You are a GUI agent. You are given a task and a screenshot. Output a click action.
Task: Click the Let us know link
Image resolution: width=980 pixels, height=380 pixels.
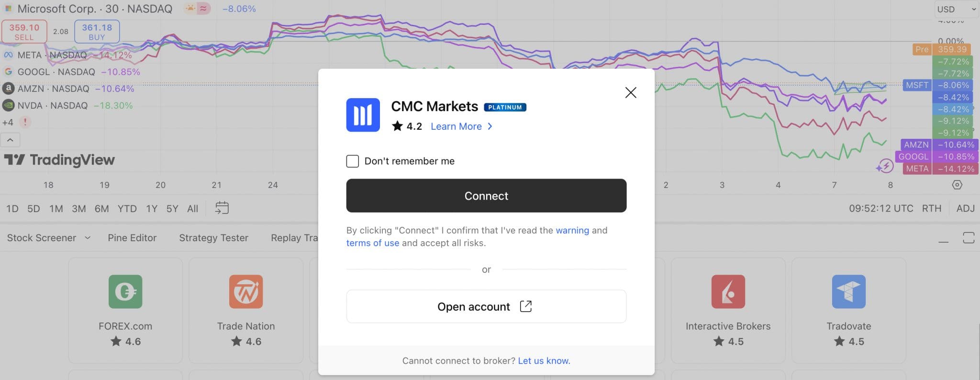coord(544,361)
